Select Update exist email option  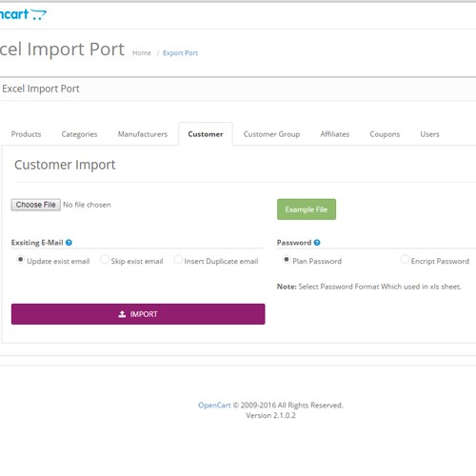click(x=20, y=260)
